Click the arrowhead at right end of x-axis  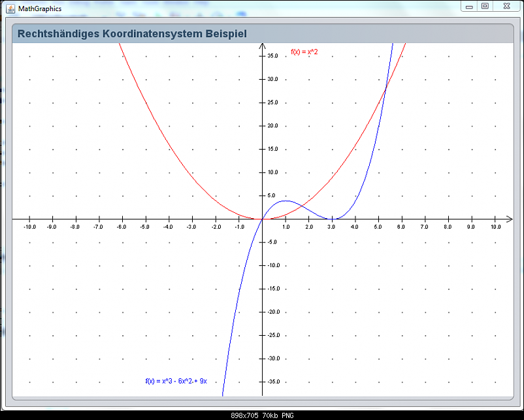[509, 219]
